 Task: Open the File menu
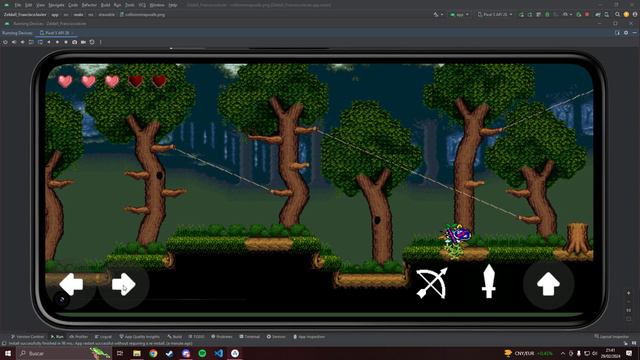click(18, 5)
